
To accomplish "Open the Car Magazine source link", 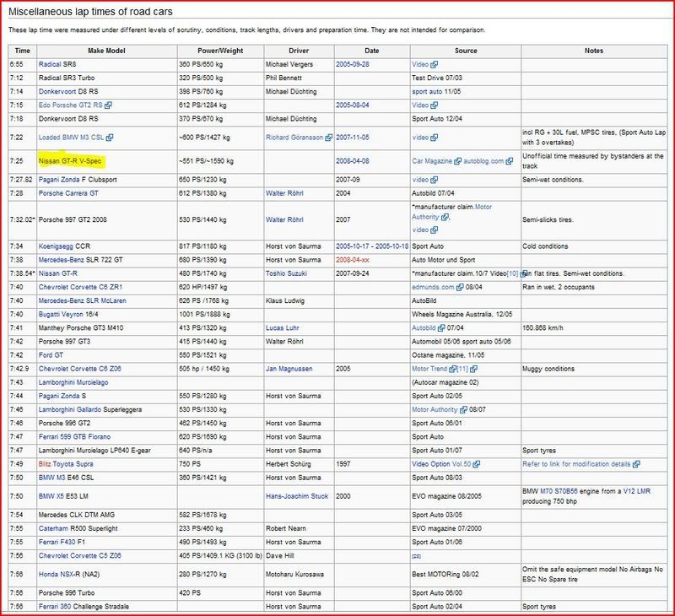I will click(x=432, y=161).
